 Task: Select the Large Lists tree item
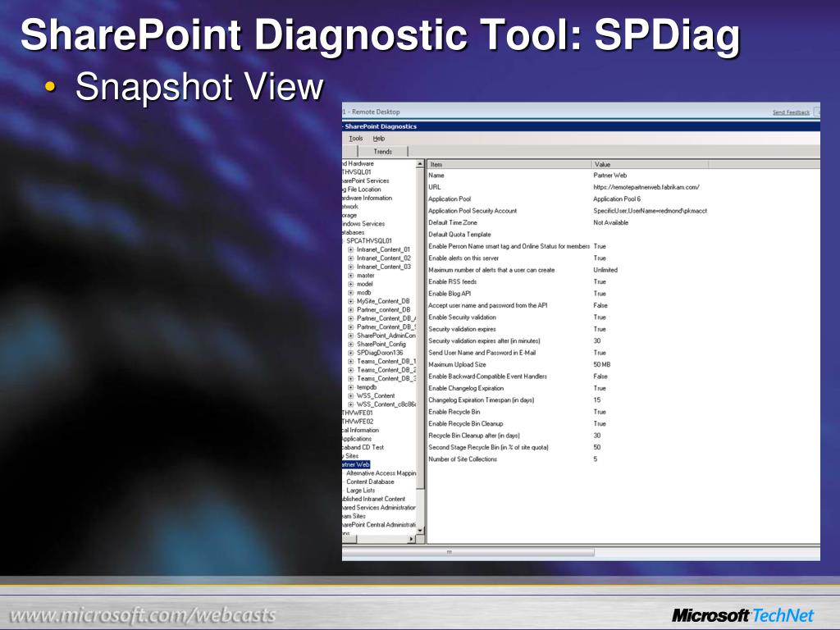pyautogui.click(x=361, y=491)
